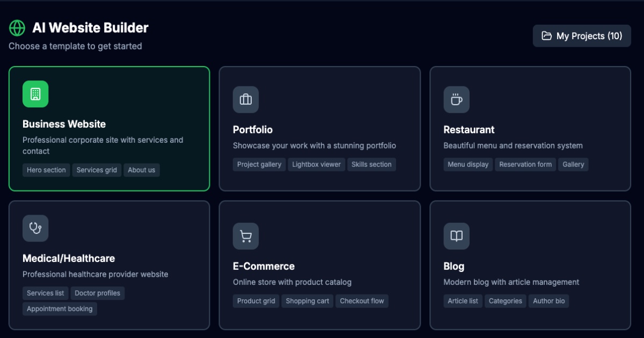Screen dimensions: 644x338
Task: Click 'Choose a template to get started' subtitle
Action: (75, 46)
